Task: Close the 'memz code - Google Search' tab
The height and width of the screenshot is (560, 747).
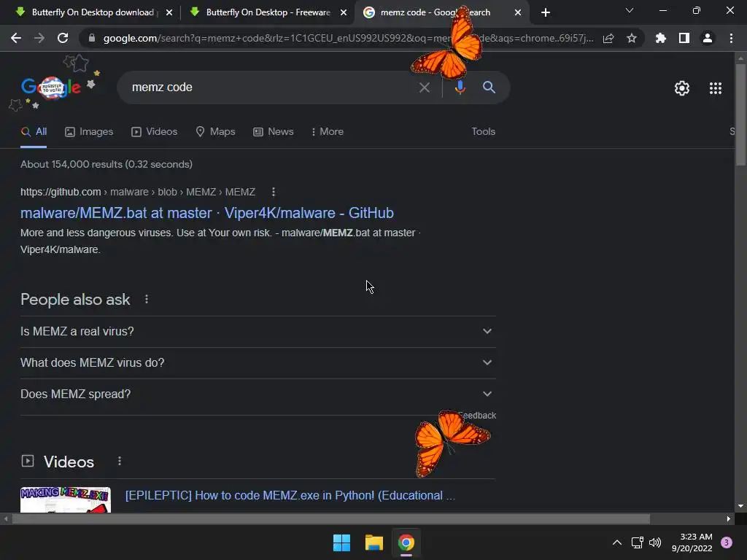Action: click(x=518, y=13)
